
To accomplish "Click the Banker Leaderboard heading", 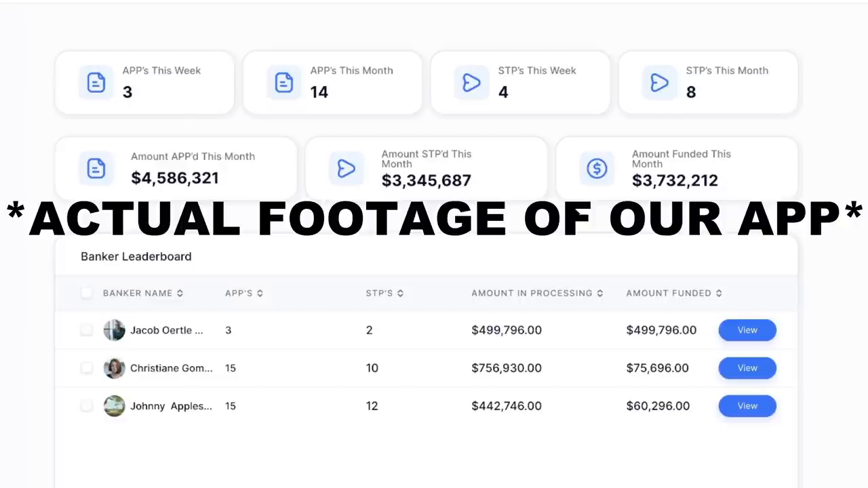I will (x=136, y=256).
